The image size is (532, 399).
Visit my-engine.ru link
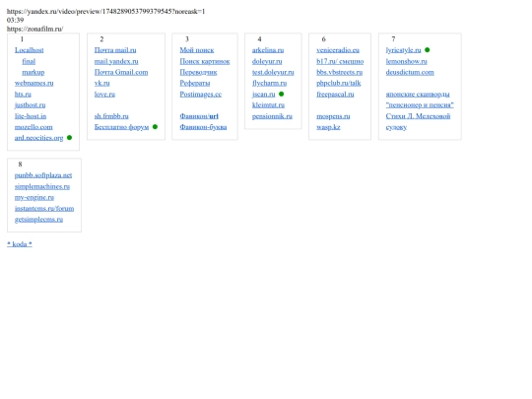coord(34,197)
